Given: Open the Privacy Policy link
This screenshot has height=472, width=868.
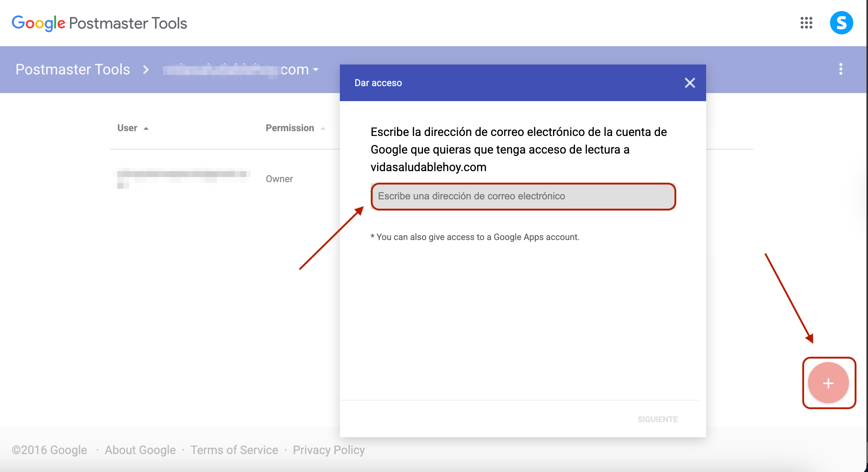Looking at the screenshot, I should [x=329, y=450].
